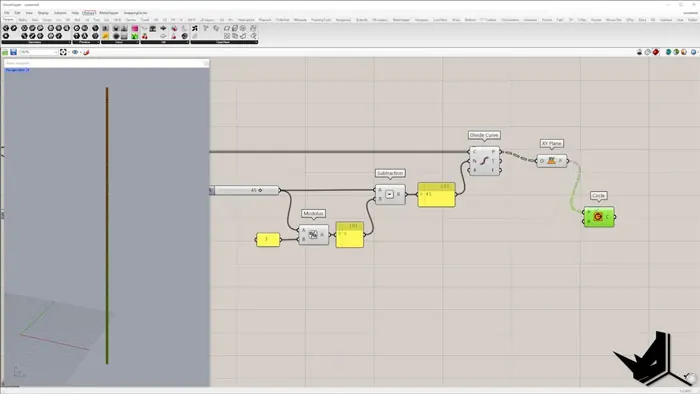Toggle the eye preview icon
The width and height of the screenshot is (700, 394).
coord(75,52)
